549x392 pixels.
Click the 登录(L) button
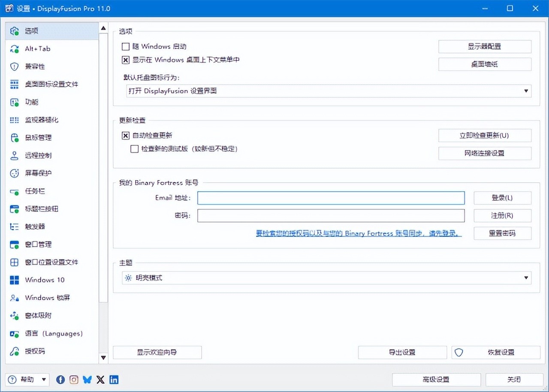coord(503,198)
